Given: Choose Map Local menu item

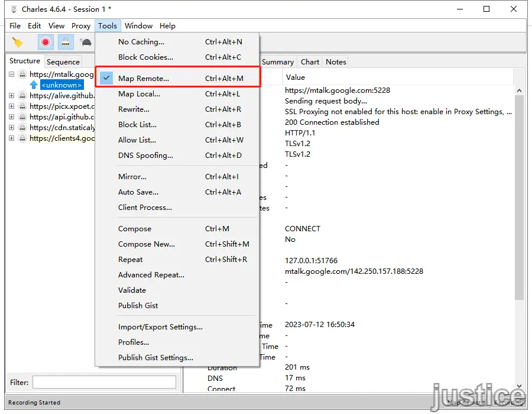Looking at the screenshot, I should tap(178, 94).
